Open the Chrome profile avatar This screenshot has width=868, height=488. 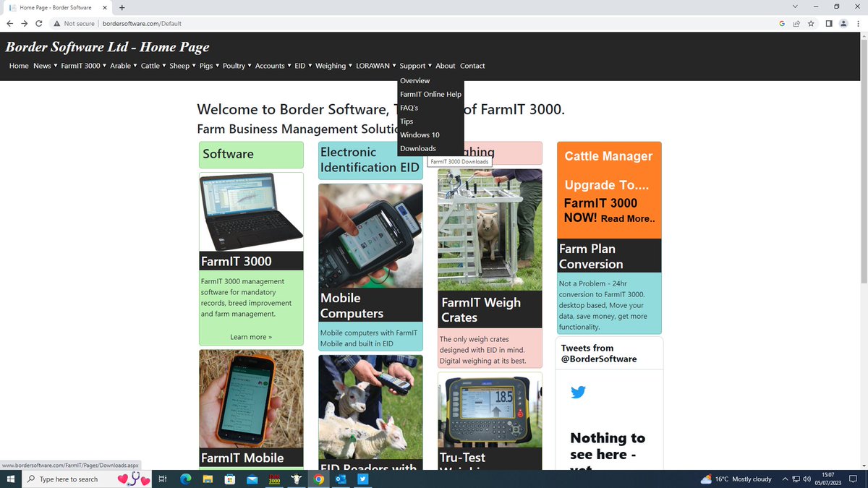pyautogui.click(x=843, y=23)
